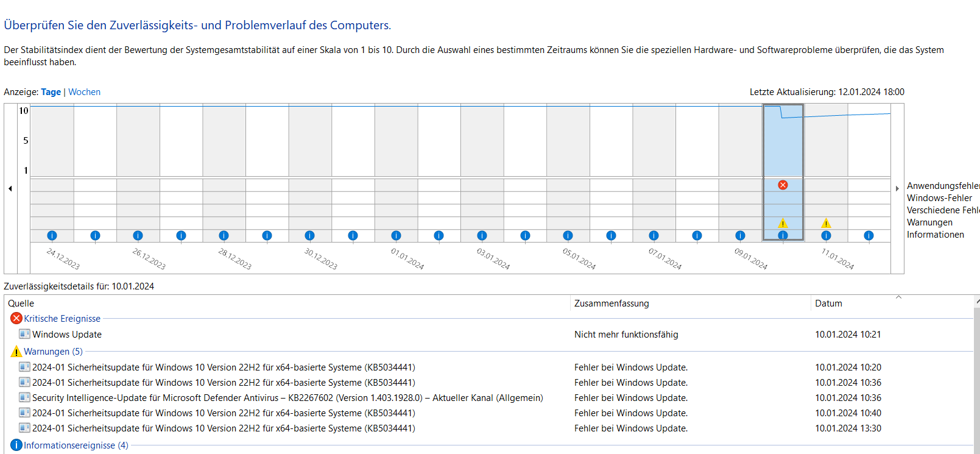
Task: Select Security Intelligence-Update Defender warning row
Action: (287, 398)
